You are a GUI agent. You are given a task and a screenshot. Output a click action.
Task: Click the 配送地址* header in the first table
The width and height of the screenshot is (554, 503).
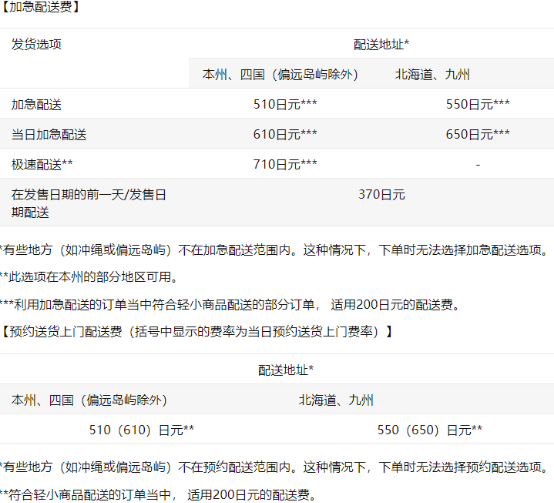[381, 44]
